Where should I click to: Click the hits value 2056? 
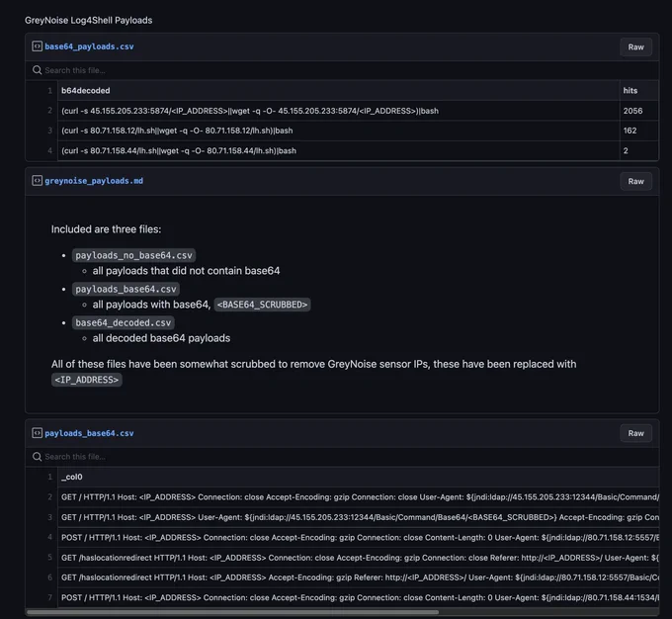click(632, 111)
